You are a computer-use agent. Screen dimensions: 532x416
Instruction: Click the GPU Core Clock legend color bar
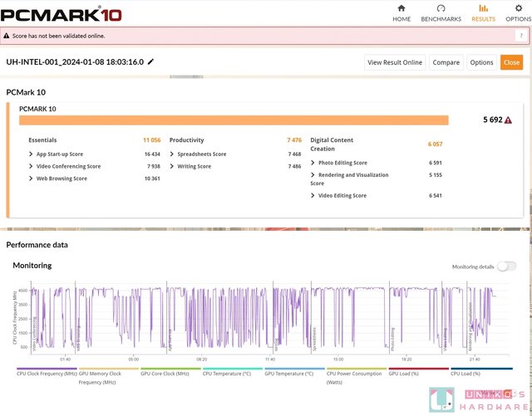pos(170,369)
